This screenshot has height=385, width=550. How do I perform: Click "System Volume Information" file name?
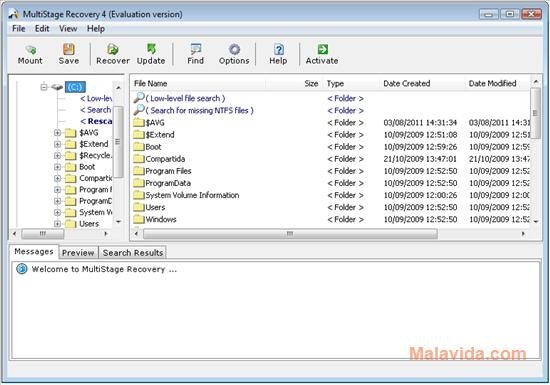coord(192,195)
